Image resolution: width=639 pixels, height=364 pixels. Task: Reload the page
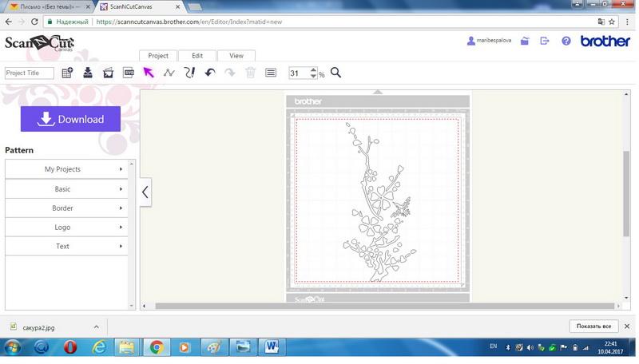tap(34, 22)
